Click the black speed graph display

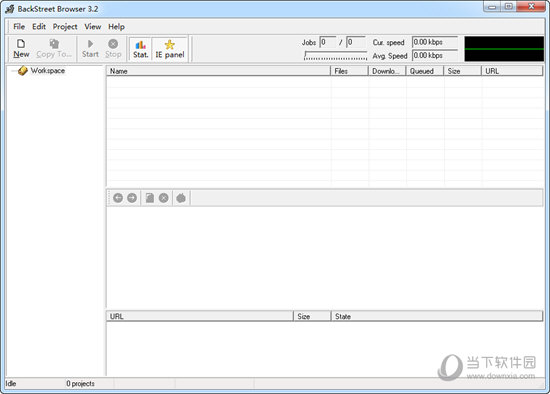pos(504,49)
